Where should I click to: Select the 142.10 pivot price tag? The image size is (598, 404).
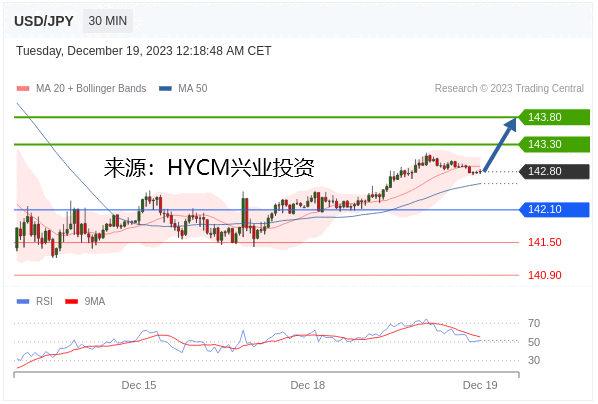coord(555,209)
